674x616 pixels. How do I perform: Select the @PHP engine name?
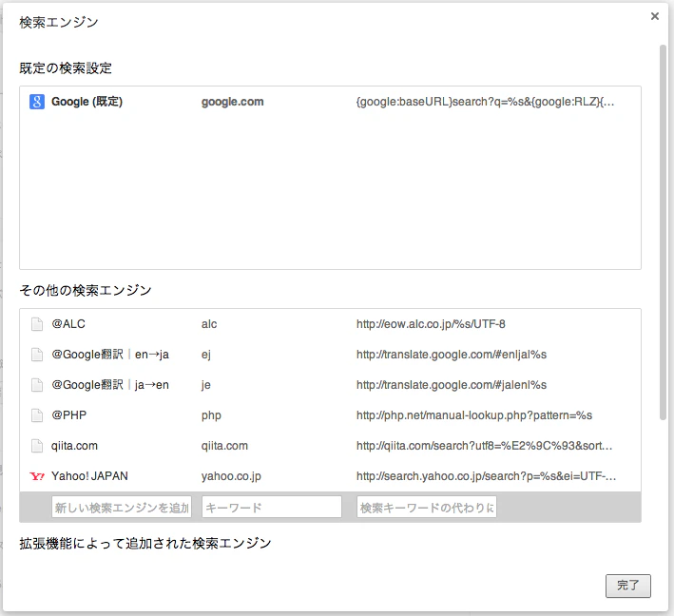(x=68, y=415)
